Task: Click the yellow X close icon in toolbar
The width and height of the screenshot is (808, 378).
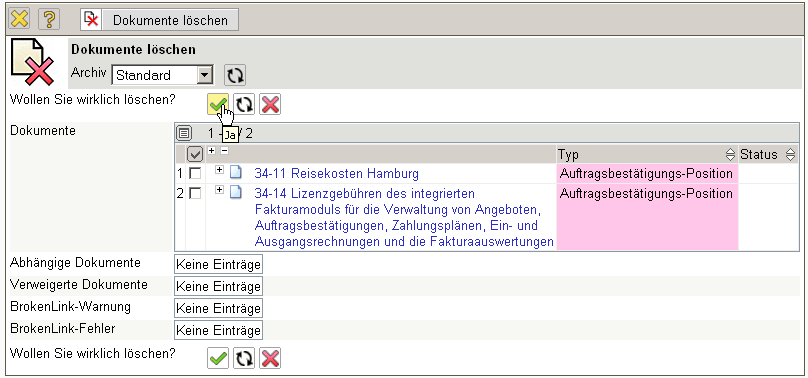Action: pyautogui.click(x=19, y=20)
